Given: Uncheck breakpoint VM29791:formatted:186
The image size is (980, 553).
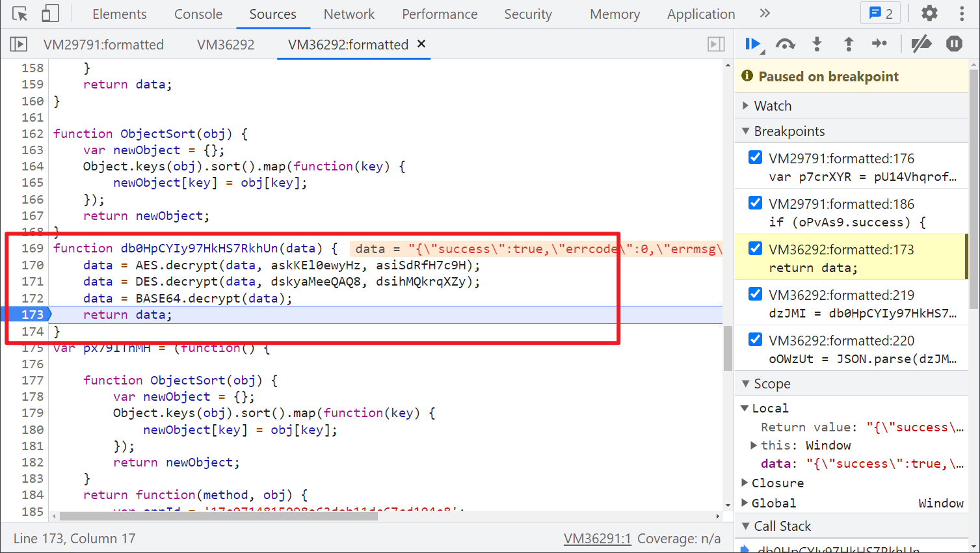Looking at the screenshot, I should [x=755, y=203].
